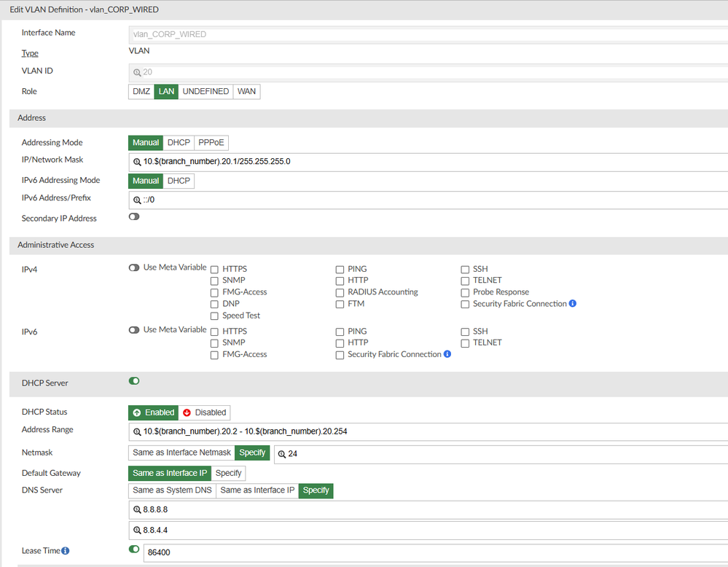Click info icon next to IPv4 Security Fabric Connection

pyautogui.click(x=573, y=304)
